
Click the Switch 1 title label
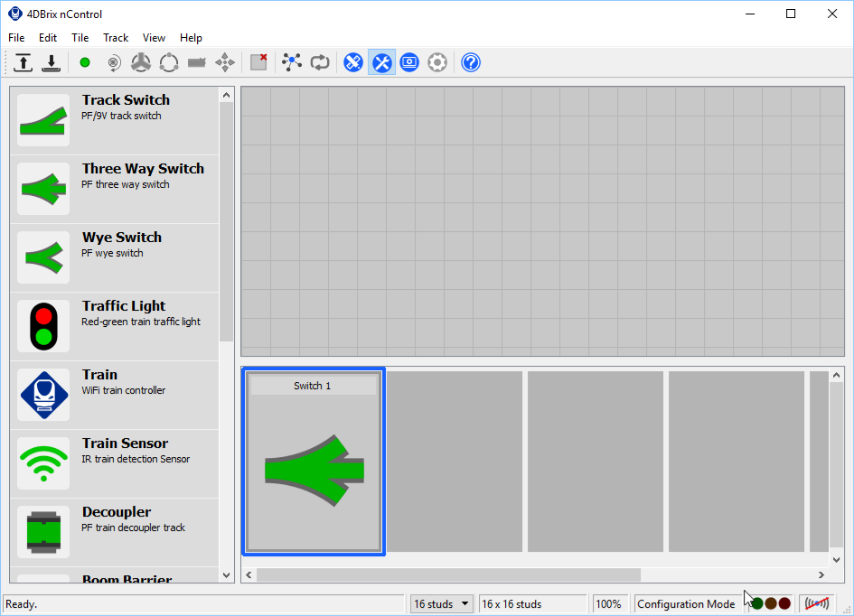(313, 386)
